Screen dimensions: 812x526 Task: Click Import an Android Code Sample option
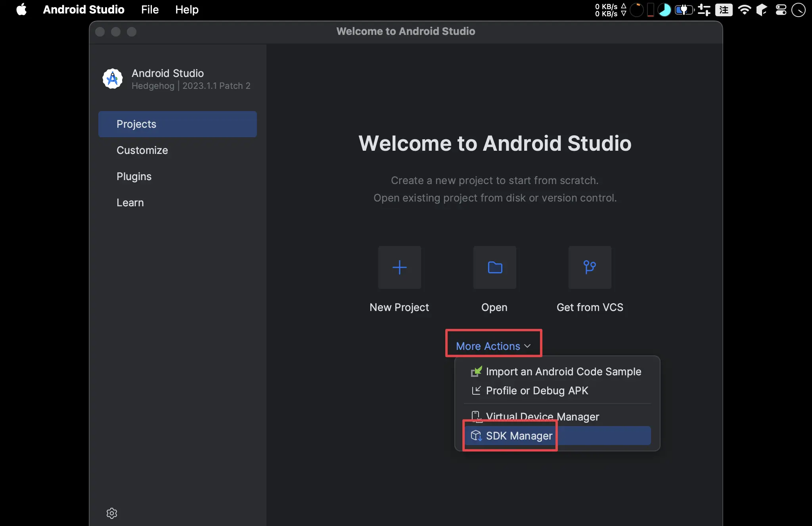[x=563, y=371]
